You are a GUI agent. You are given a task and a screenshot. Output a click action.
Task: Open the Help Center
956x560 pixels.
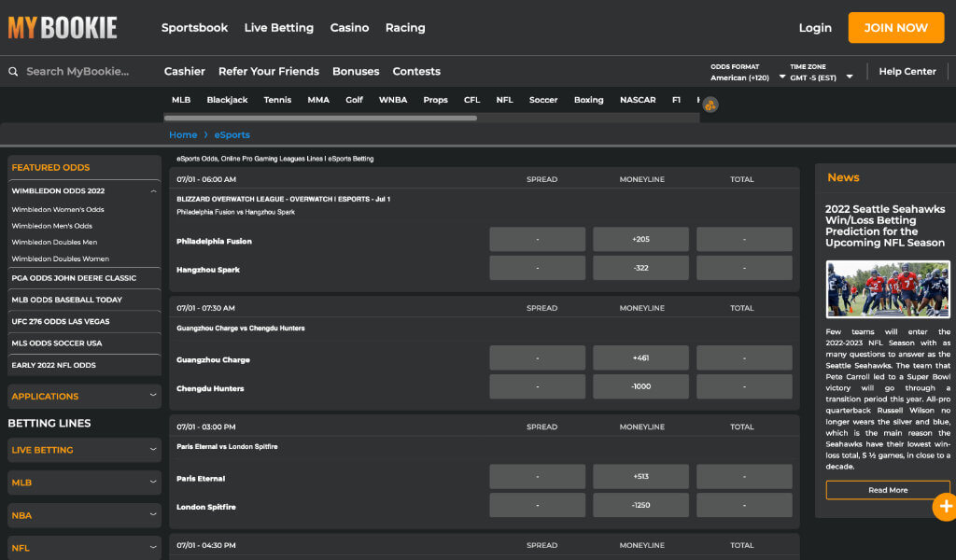tap(907, 71)
